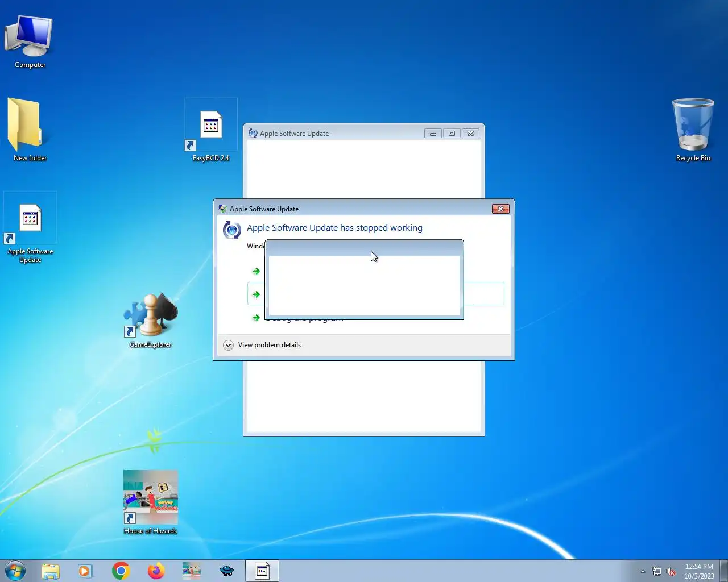The width and height of the screenshot is (728, 582).
Task: Open the blue bird taskbar application
Action: tap(226, 571)
